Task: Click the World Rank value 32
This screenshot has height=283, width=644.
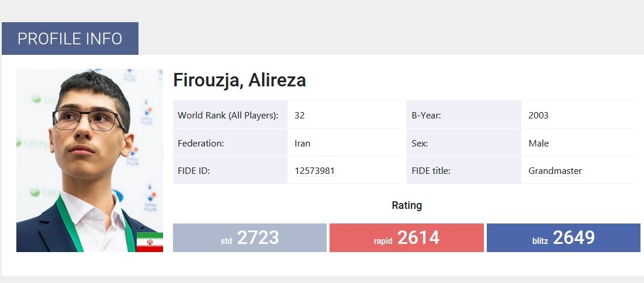Action: tap(300, 116)
